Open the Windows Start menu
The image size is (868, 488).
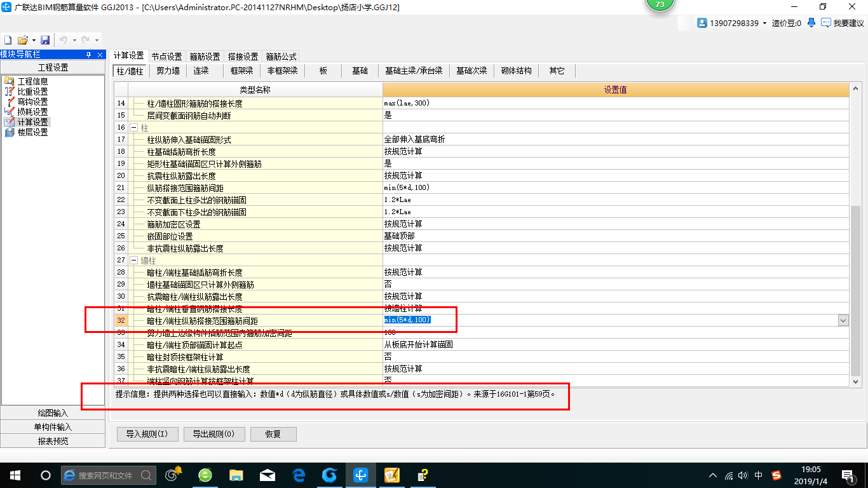[x=14, y=475]
